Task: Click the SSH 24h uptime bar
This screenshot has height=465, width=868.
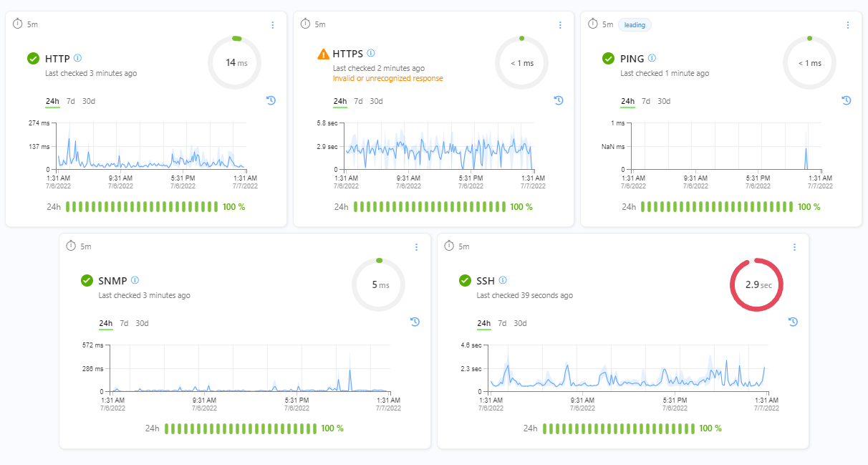Action: pos(619,428)
